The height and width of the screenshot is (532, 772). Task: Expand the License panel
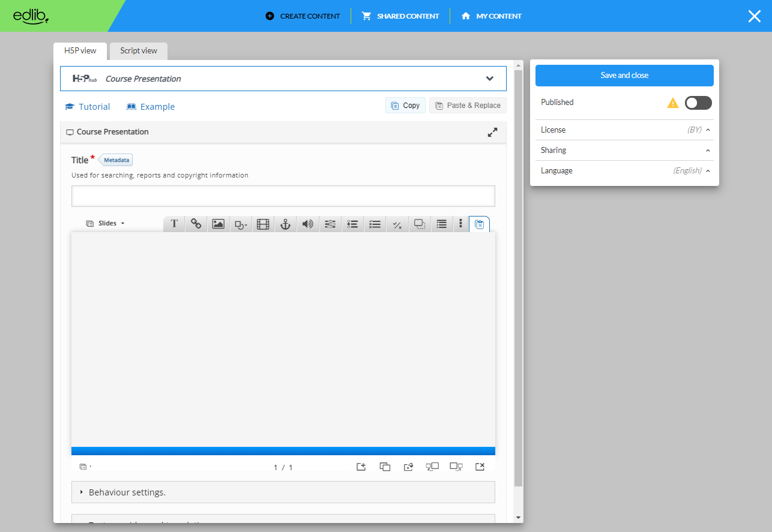click(x=624, y=130)
